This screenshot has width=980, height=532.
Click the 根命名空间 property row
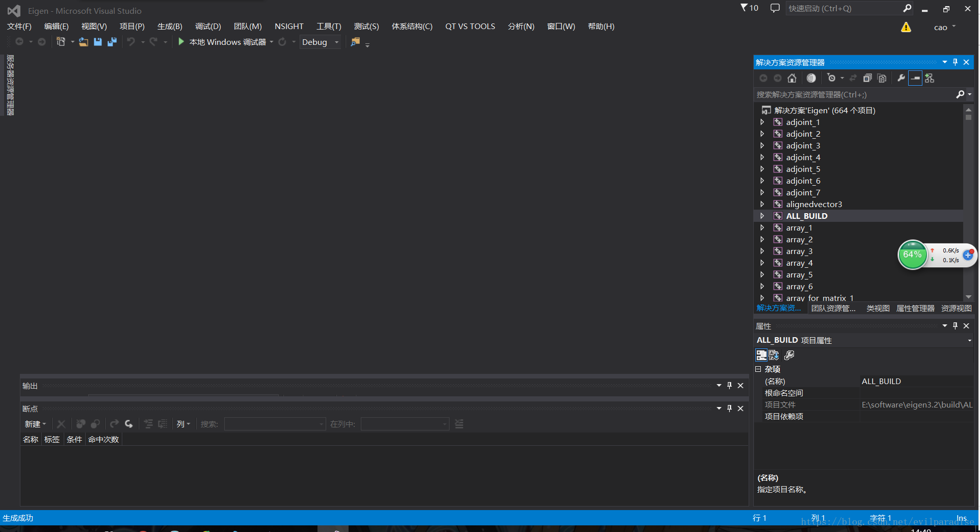[x=864, y=393]
